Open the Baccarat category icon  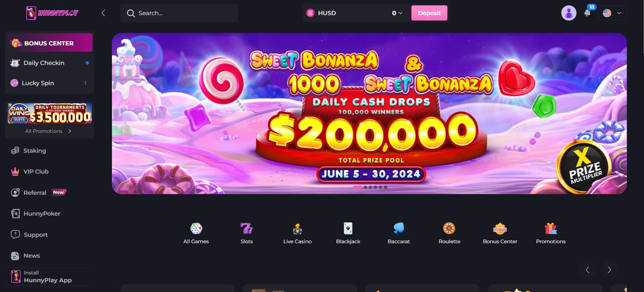(399, 228)
